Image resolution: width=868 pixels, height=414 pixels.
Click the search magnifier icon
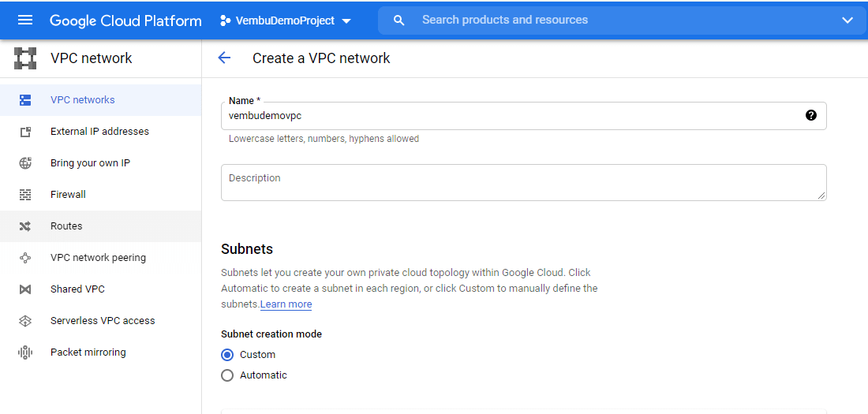point(398,21)
